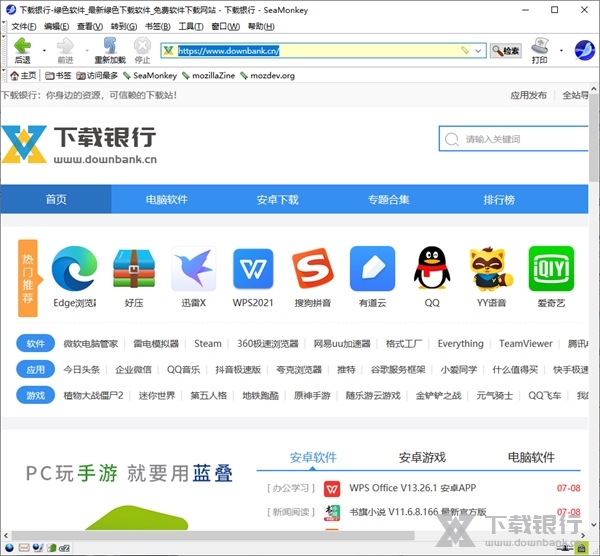Open the Back button history dropdown arrow
Image resolution: width=600 pixels, height=556 pixels.
(44, 51)
